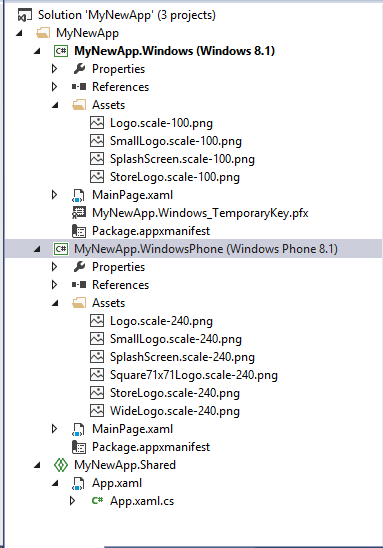Image resolution: width=383 pixels, height=548 pixels.
Task: Select WideLogo.scale-240.png file
Action: coord(175,411)
